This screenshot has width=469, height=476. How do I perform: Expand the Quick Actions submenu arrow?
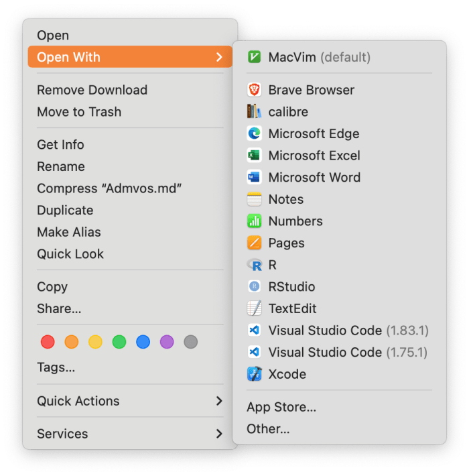[x=219, y=401]
